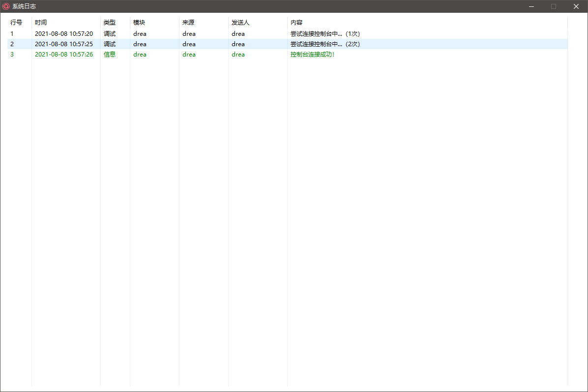The height and width of the screenshot is (392, 588).
Task: Click the green 信息 type cell
Action: (110, 55)
